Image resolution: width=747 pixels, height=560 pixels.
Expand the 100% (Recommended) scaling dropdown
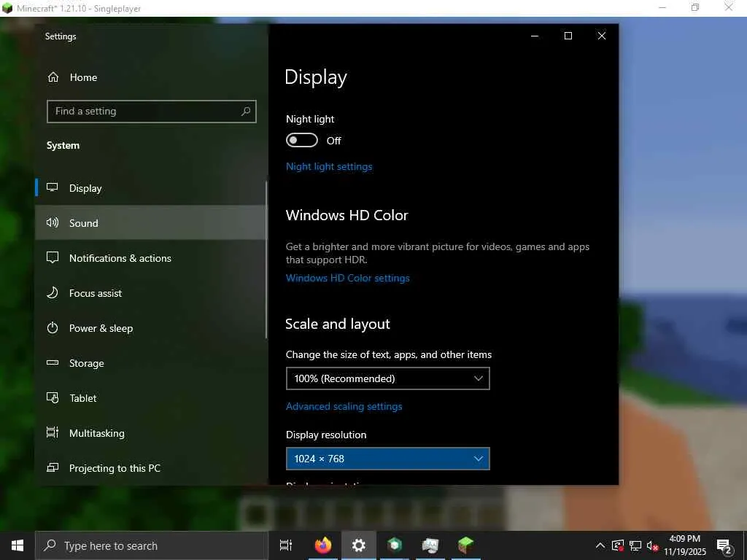point(388,378)
